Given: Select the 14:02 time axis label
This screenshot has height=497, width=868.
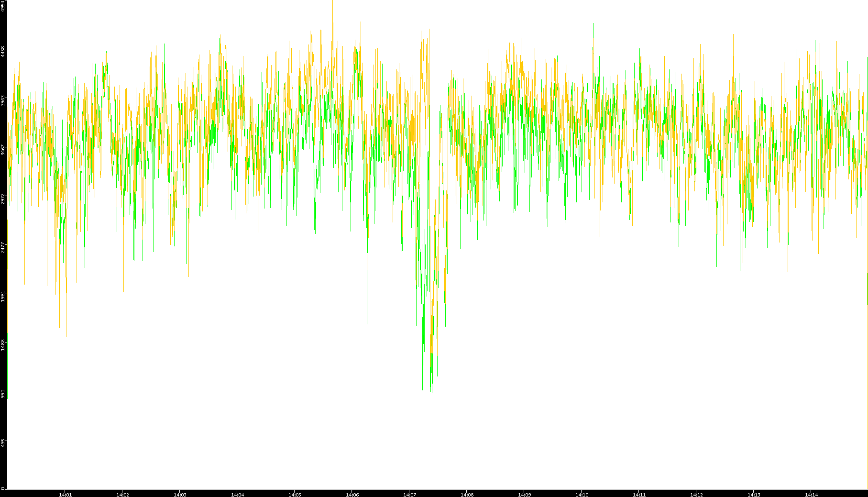Looking at the screenshot, I should coord(122,495).
